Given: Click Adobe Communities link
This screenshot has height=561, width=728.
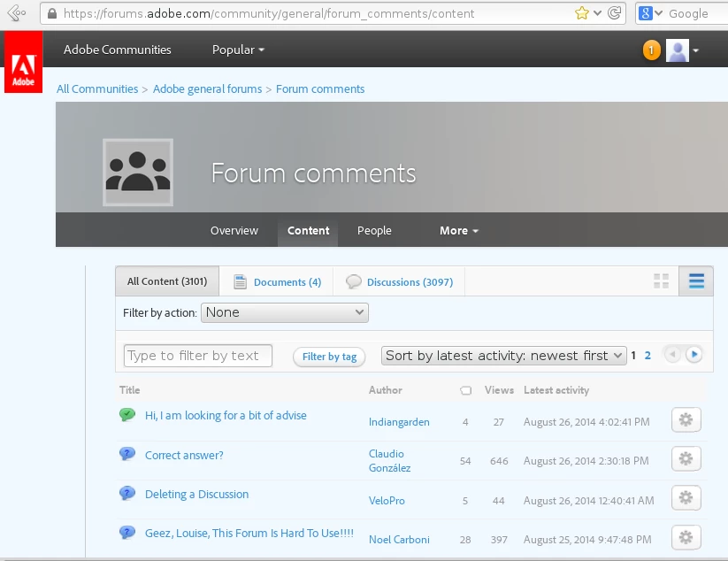Looking at the screenshot, I should click(x=118, y=50).
